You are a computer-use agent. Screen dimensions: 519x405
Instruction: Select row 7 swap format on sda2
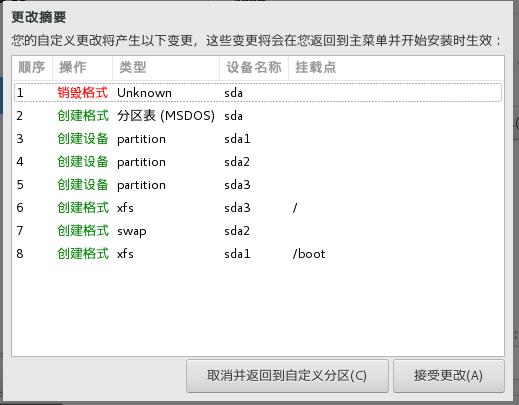[x=258, y=231]
